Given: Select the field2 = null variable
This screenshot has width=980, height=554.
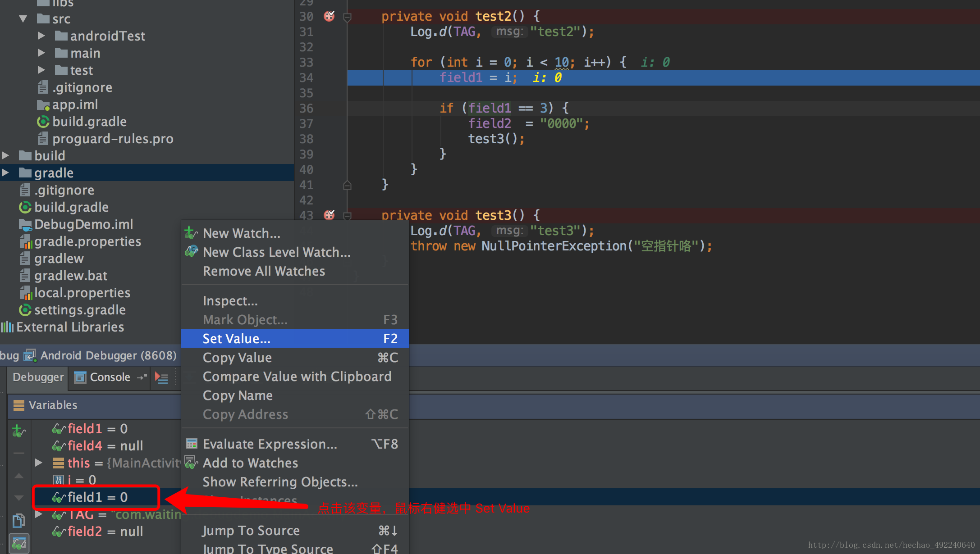Looking at the screenshot, I should 97,531.
